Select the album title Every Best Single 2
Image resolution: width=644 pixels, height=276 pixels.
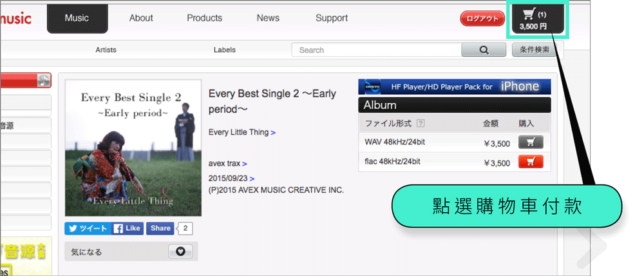pyautogui.click(x=272, y=101)
